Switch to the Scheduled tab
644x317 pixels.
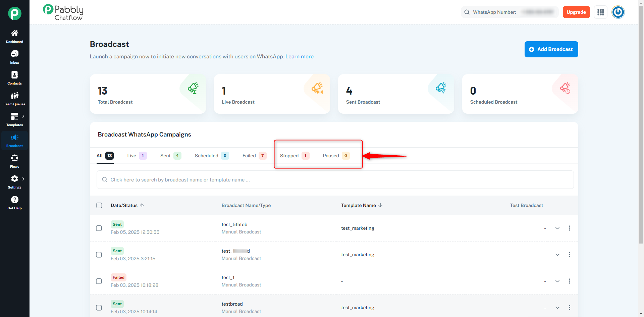tap(212, 156)
